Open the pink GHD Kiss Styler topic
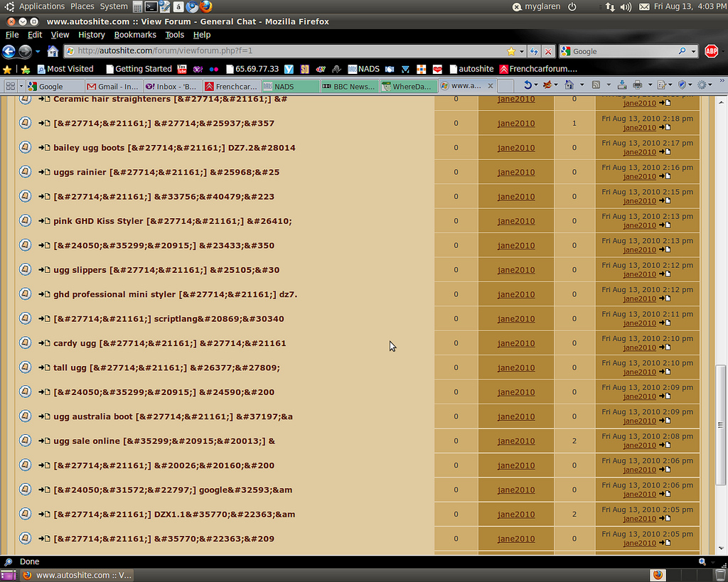Image resolution: width=728 pixels, height=582 pixels. (x=173, y=221)
